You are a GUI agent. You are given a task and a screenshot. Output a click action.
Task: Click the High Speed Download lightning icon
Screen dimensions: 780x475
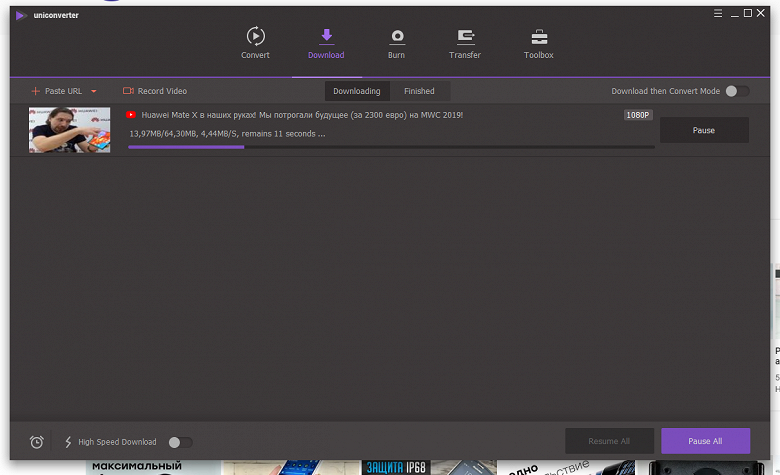(68, 442)
